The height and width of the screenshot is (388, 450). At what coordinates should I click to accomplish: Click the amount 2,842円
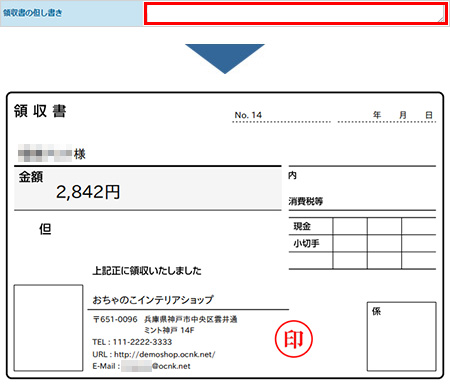88,192
